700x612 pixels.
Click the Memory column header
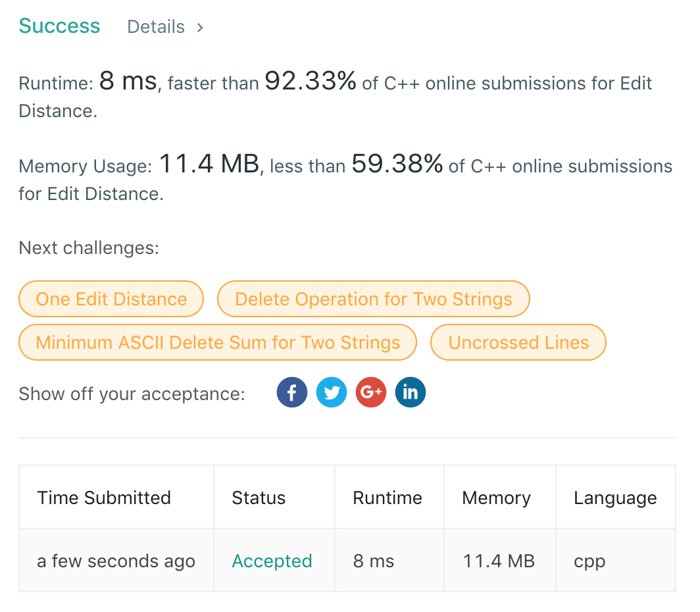pyautogui.click(x=496, y=497)
